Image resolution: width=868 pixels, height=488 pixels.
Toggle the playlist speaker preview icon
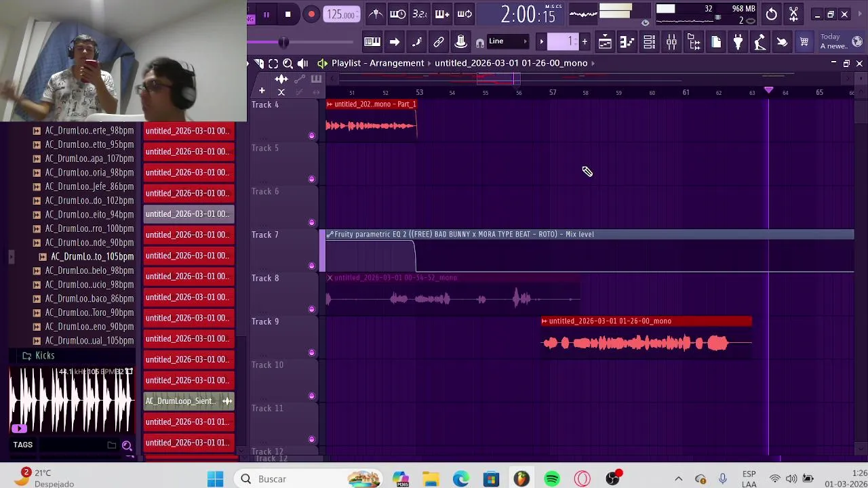pos(302,63)
